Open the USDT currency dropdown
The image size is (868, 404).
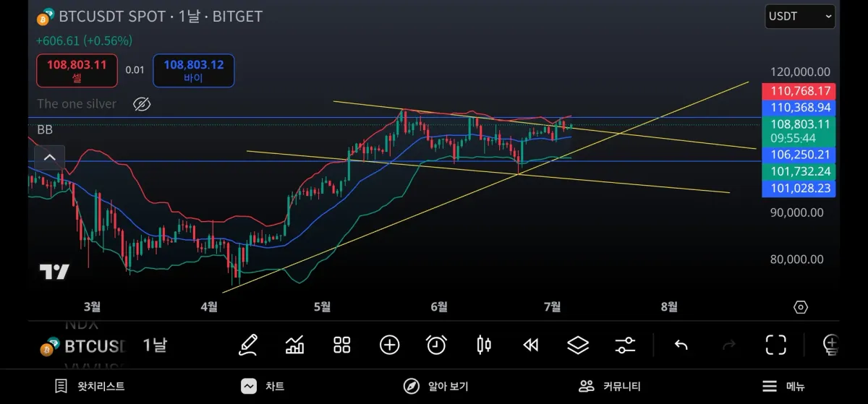coord(800,16)
